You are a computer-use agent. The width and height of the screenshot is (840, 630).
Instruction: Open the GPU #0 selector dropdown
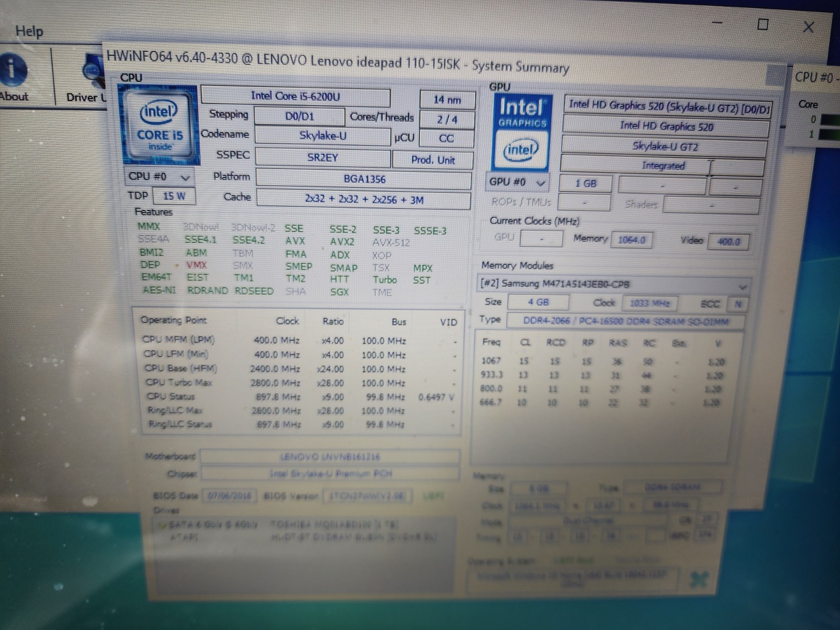coord(518,183)
